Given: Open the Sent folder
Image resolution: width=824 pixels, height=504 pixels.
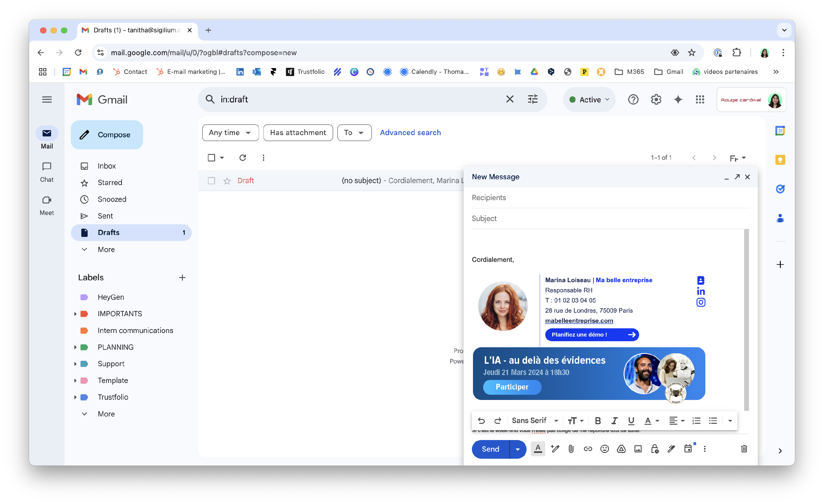Looking at the screenshot, I should (x=105, y=216).
